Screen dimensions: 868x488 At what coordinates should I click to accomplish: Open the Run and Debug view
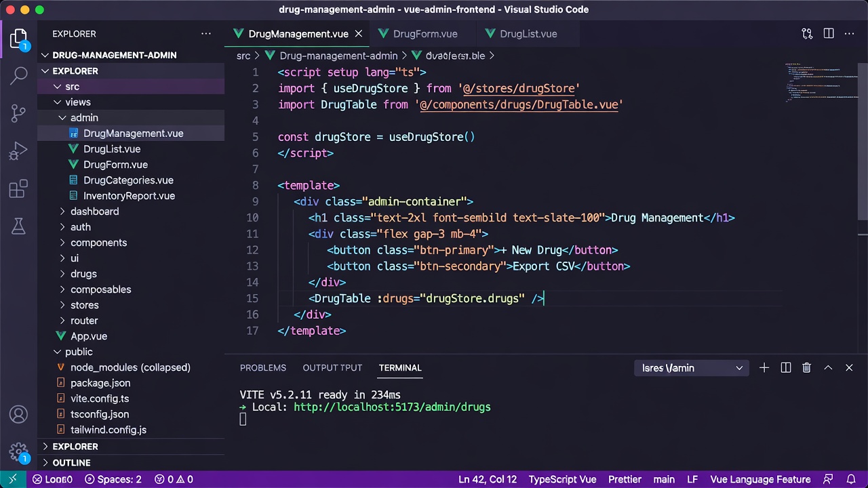click(x=18, y=151)
